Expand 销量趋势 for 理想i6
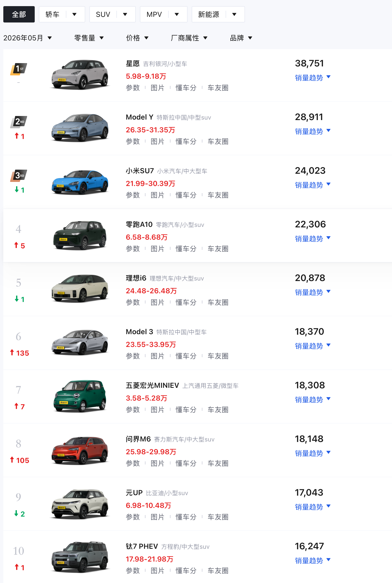 tap(313, 292)
